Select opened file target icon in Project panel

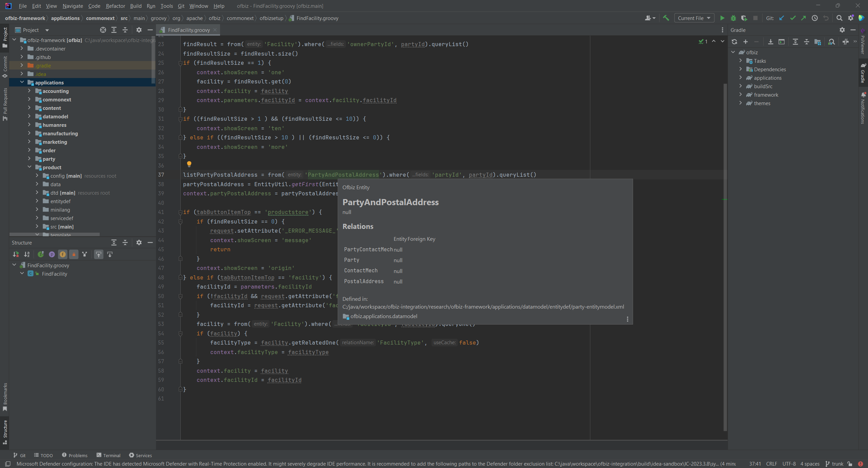pos(103,30)
